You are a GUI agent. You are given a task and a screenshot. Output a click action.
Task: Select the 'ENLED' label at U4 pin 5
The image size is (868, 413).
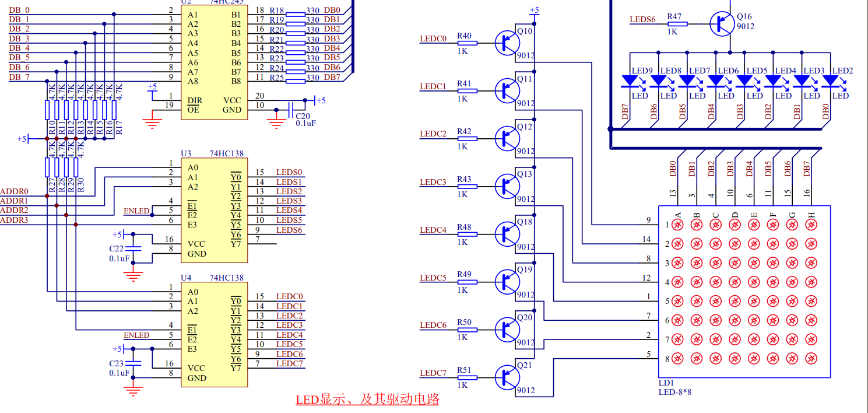click(136, 335)
